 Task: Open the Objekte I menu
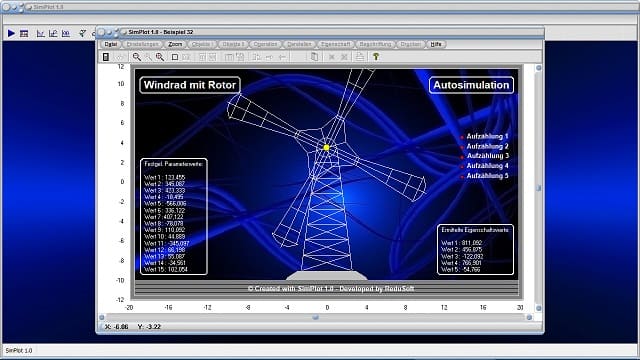click(202, 44)
